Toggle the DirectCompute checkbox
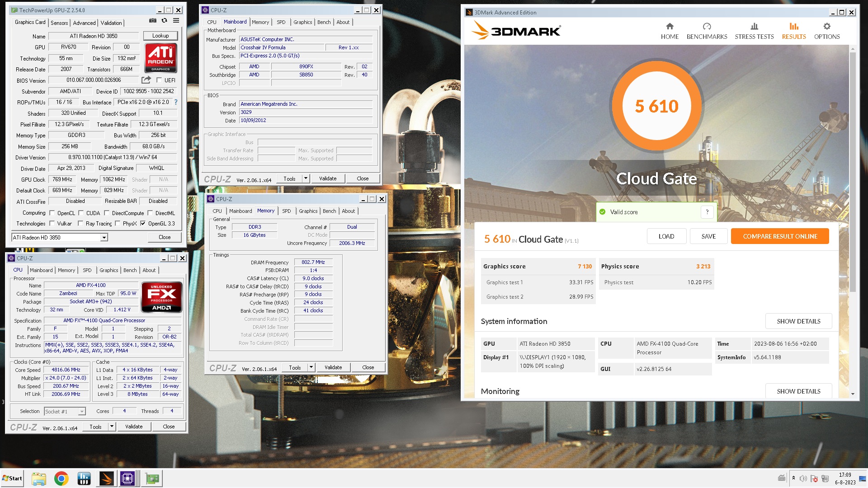868x488 pixels. (107, 213)
